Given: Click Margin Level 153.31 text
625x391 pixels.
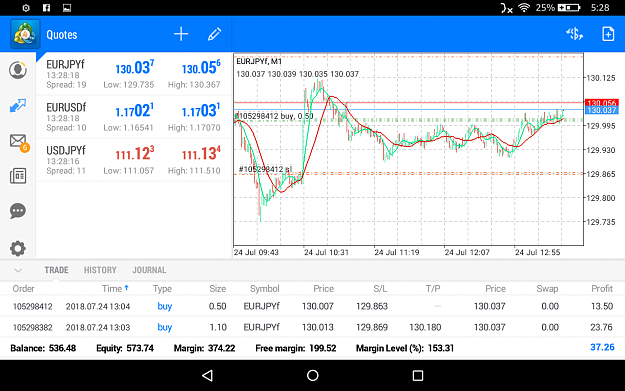Looking at the screenshot, I should point(405,348).
